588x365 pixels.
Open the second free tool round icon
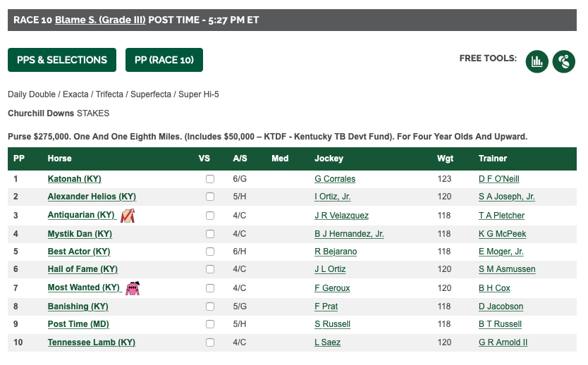(x=563, y=61)
